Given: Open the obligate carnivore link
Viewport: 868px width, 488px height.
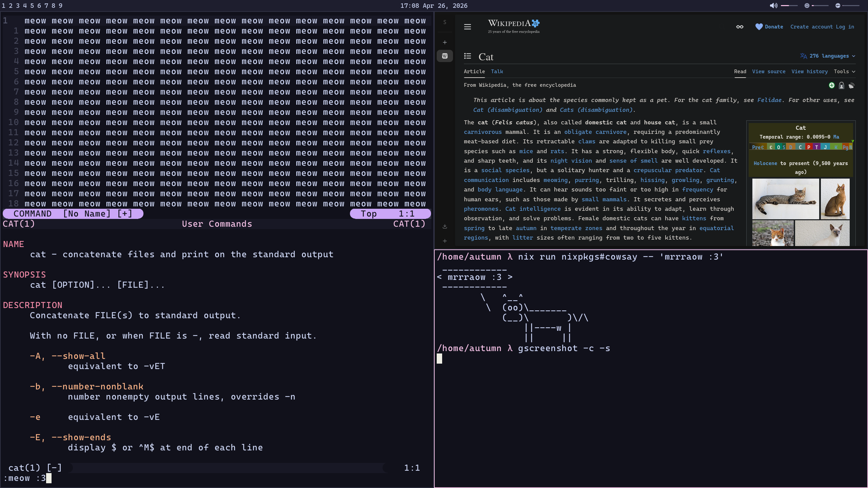Looking at the screenshot, I should click(x=595, y=132).
